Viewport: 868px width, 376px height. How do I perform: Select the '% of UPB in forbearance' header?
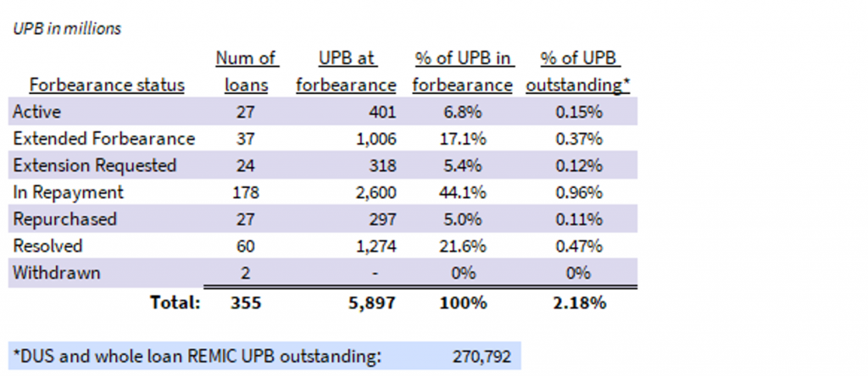463,72
